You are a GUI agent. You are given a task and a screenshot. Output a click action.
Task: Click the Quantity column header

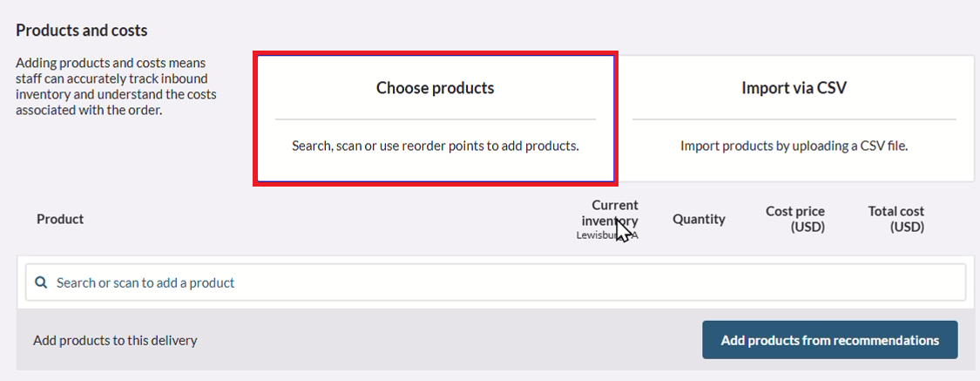tap(699, 219)
